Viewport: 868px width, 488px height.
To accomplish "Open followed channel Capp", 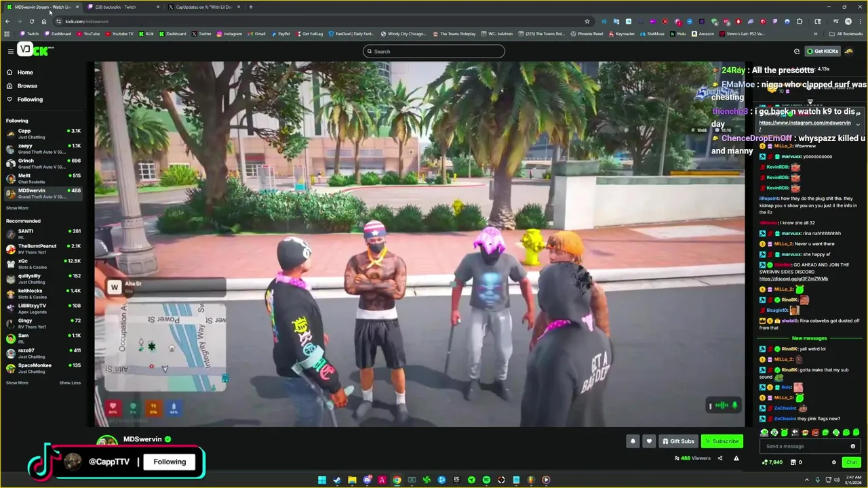I will click(43, 134).
